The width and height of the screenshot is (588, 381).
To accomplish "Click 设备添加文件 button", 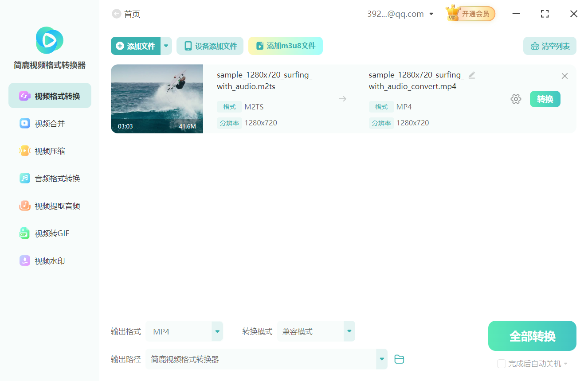I will tap(210, 46).
